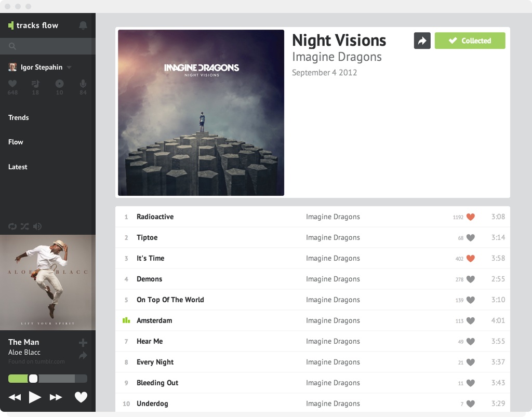Open the volume control speaker
This screenshot has height=417, width=532.
click(x=37, y=226)
